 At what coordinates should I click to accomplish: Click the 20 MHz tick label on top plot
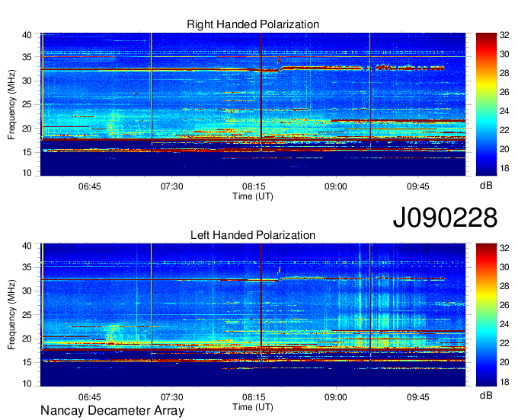pyautogui.click(x=27, y=129)
